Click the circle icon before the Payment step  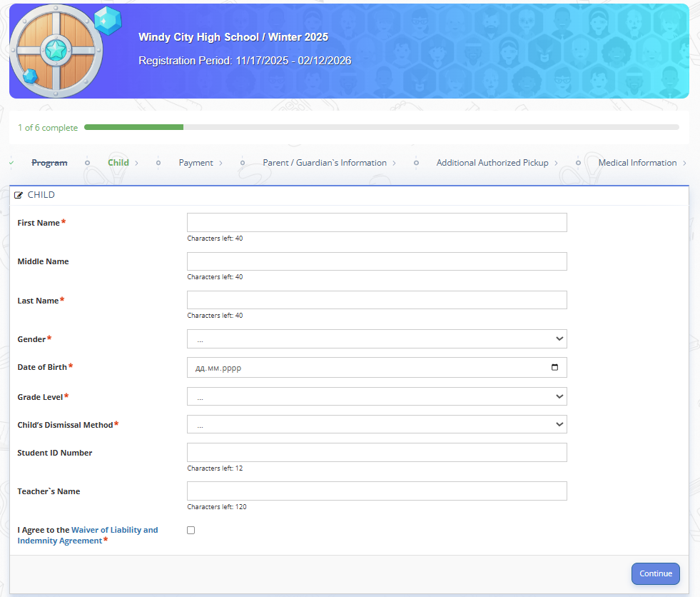[158, 162]
